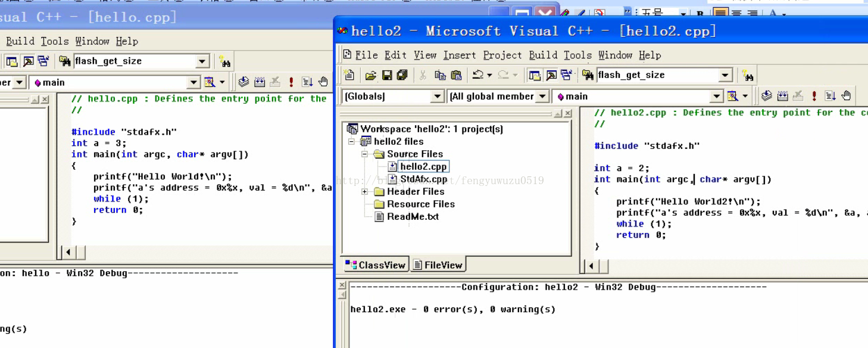Image resolution: width=868 pixels, height=348 pixels.
Task: Open the Insert menu in hello2 window
Action: click(460, 55)
